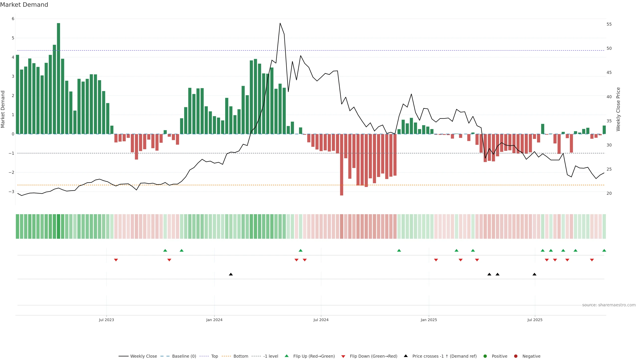644x362 pixels.
Task: Click the first red Flip Down marker after Jul 2023
Action: [x=116, y=260]
